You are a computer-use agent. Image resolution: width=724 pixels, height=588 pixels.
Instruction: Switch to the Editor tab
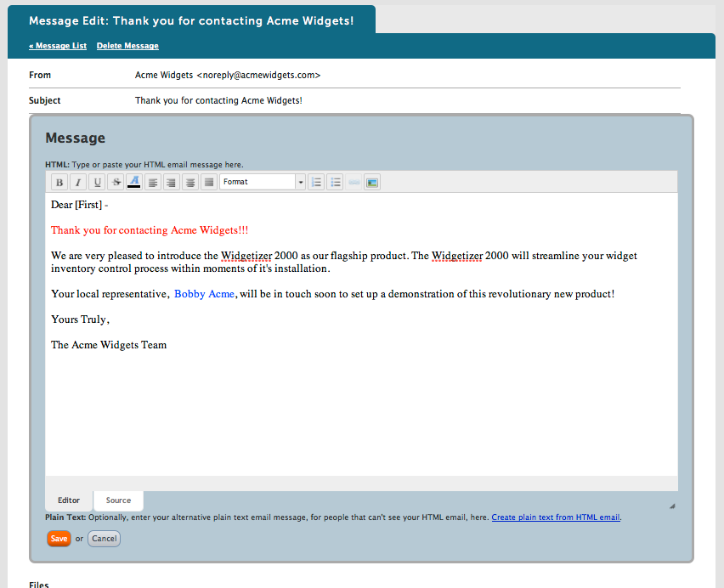tap(69, 500)
